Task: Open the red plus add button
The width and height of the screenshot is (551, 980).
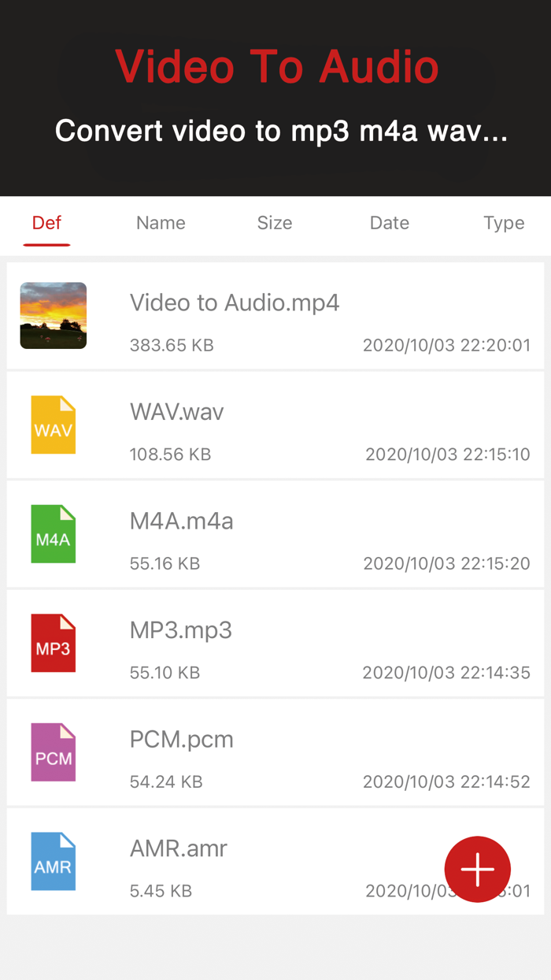Action: click(x=477, y=869)
